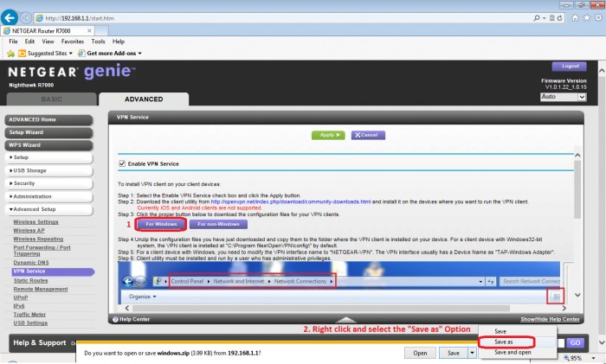Image resolution: width=606 pixels, height=364 pixels.
Task: Expand the USB Storage menu section
Action: click(48, 170)
